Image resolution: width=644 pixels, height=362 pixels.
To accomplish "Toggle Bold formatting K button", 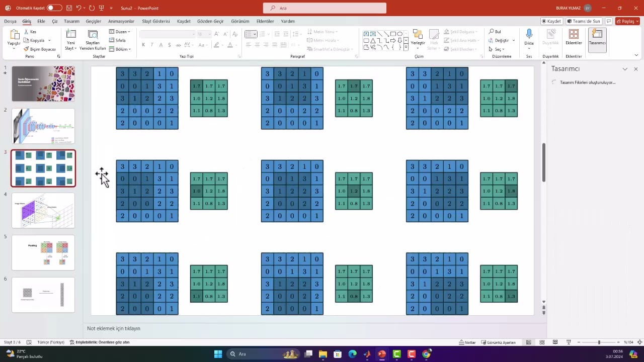I will [x=143, y=45].
